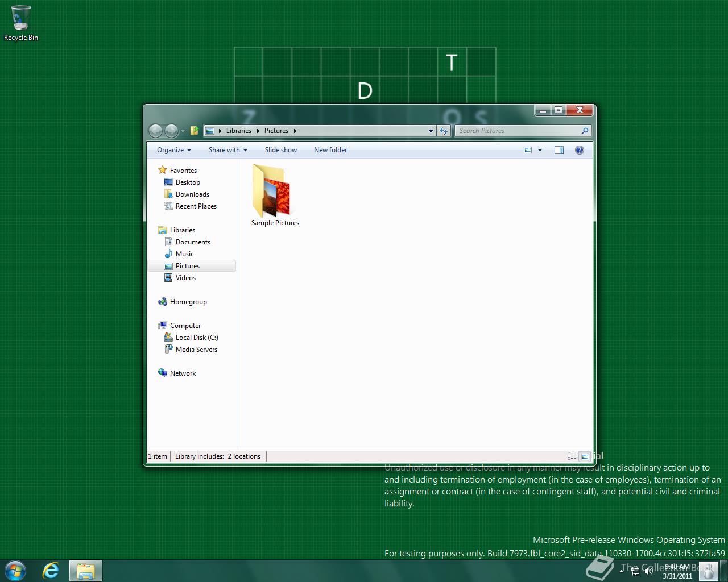Viewport: 728px width, 582px height.
Task: Click the search magnifier icon
Action: [x=585, y=131]
